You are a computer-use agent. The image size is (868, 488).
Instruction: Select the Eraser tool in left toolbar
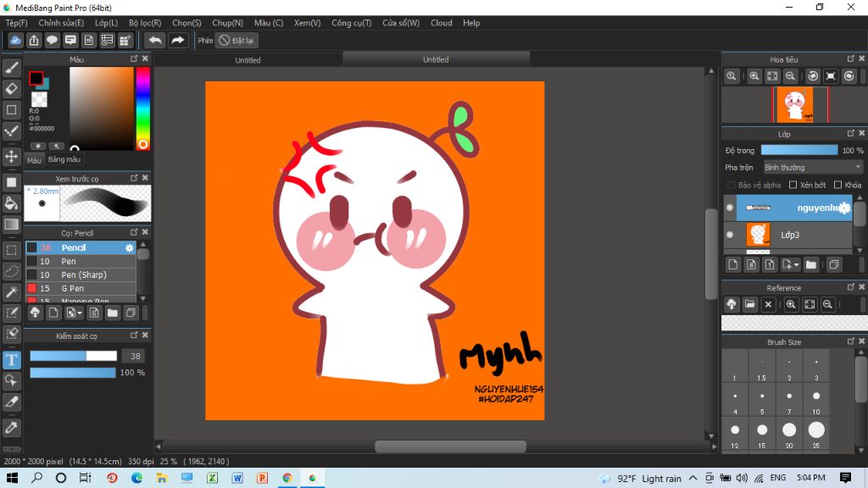pos(12,88)
